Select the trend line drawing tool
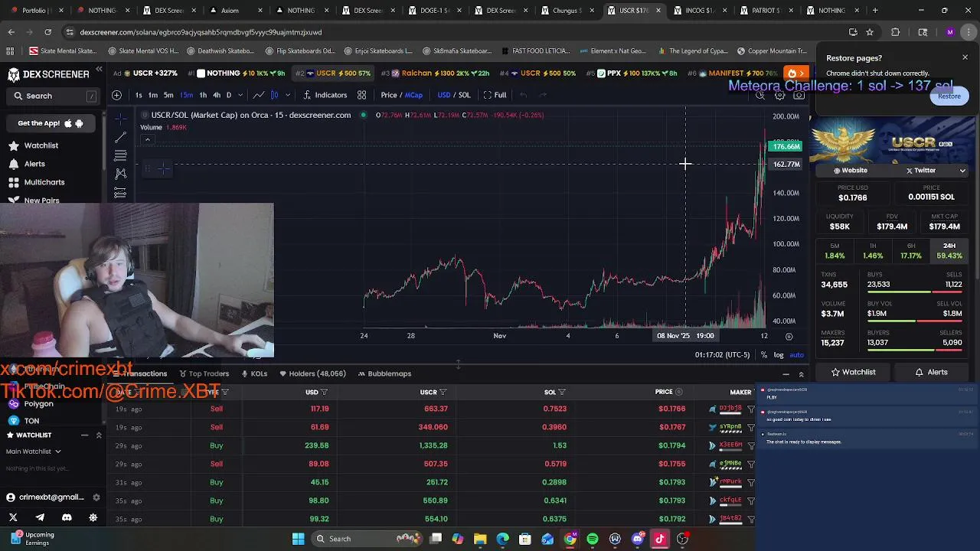The image size is (980, 551). click(120, 137)
